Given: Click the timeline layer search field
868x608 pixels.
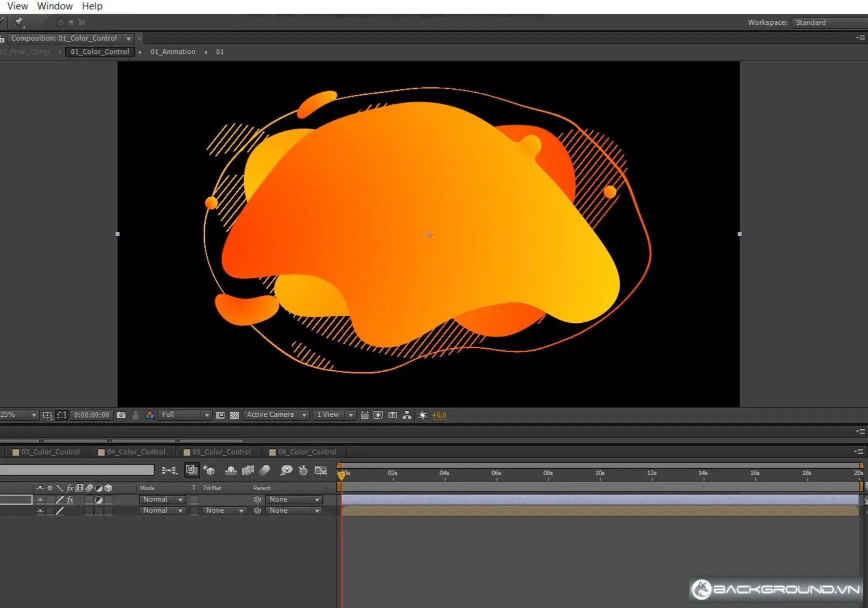Looking at the screenshot, I should click(x=77, y=470).
